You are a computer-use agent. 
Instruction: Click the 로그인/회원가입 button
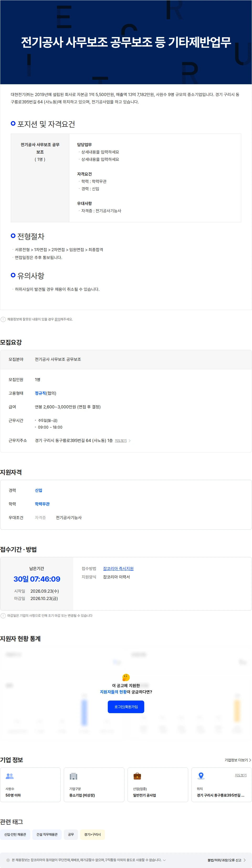(x=126, y=707)
